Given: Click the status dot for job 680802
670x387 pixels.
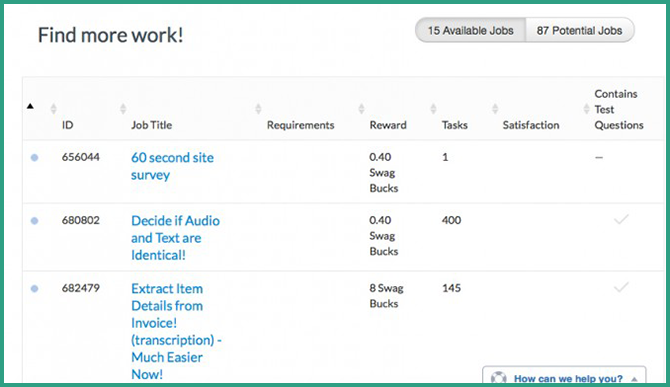Looking at the screenshot, I should tap(35, 221).
